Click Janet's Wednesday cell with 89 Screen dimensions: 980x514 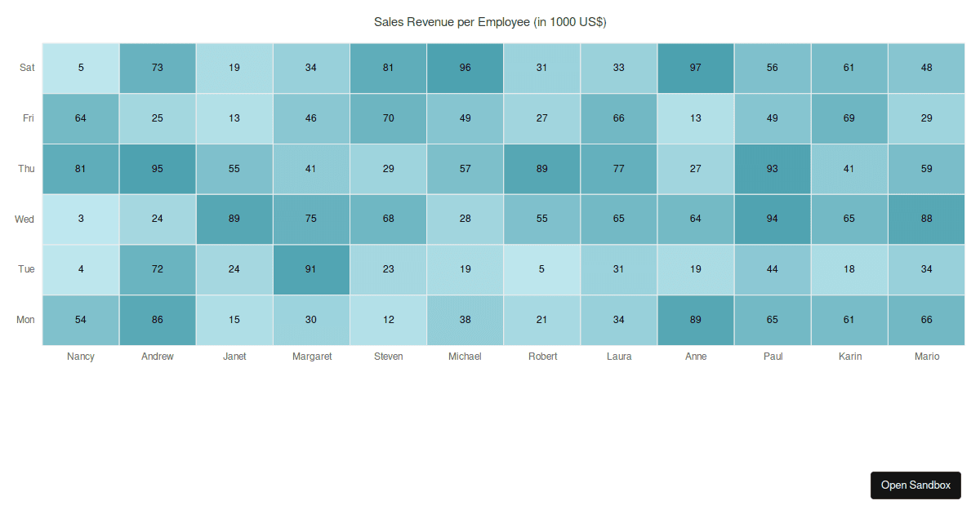tap(234, 219)
